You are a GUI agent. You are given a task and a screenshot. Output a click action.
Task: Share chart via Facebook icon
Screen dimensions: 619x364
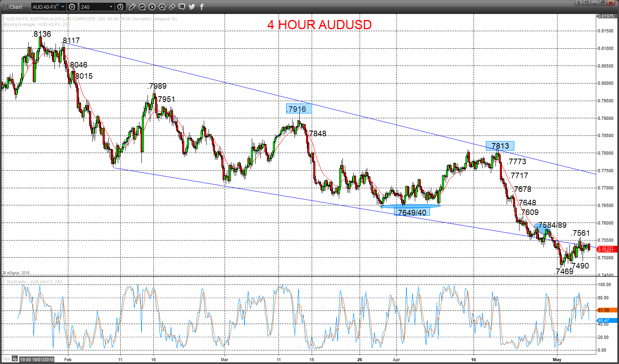click(202, 7)
